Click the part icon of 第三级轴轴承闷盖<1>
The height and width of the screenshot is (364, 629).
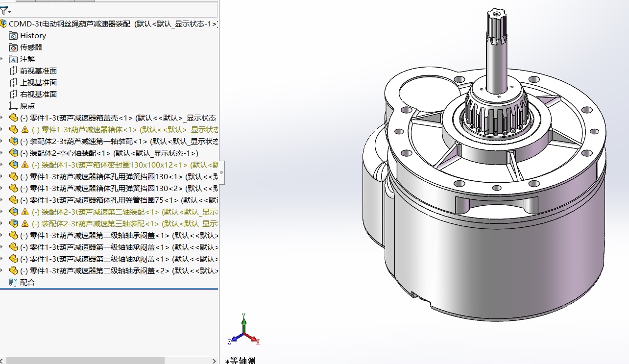[13, 259]
